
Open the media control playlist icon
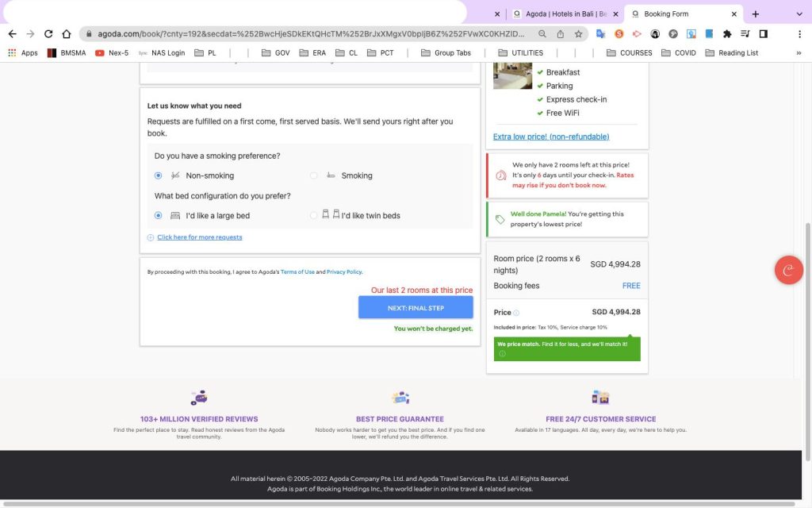click(745, 33)
